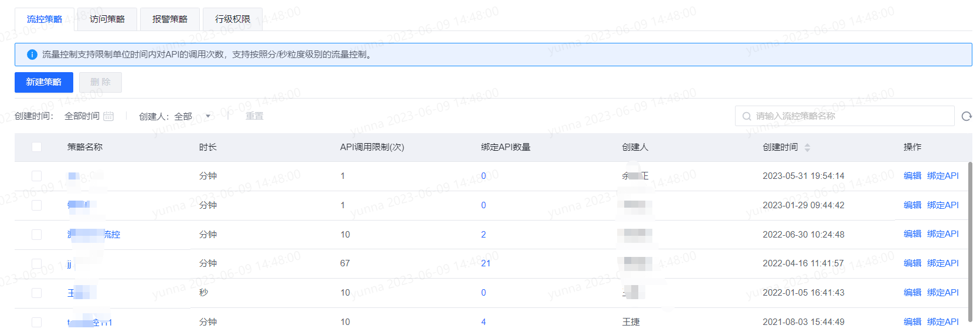The image size is (980, 332).
Task: Click the API limit value 67
Action: [x=345, y=263]
